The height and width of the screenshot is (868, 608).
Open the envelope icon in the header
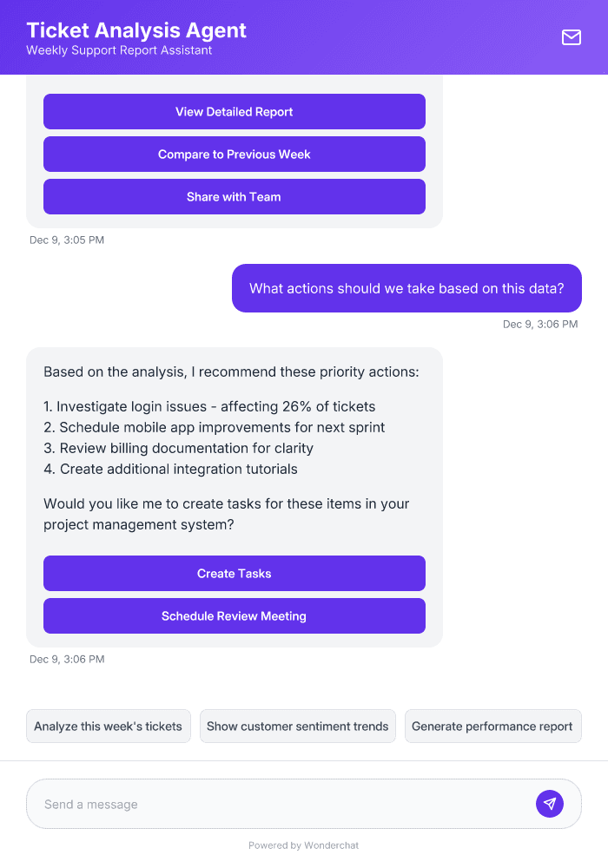tap(571, 37)
